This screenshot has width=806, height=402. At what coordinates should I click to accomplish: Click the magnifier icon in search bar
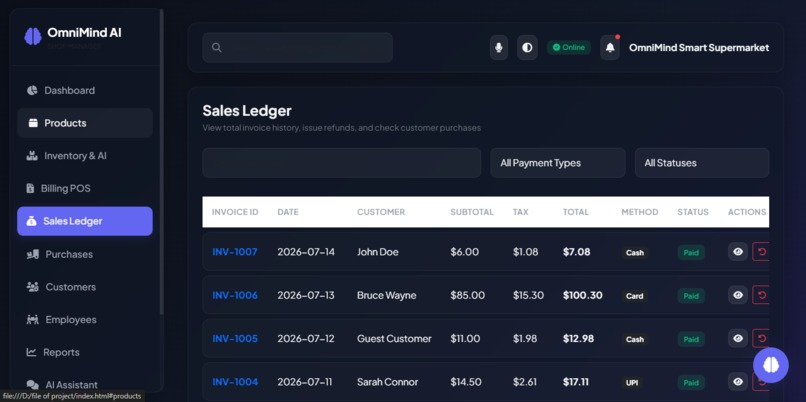click(216, 47)
